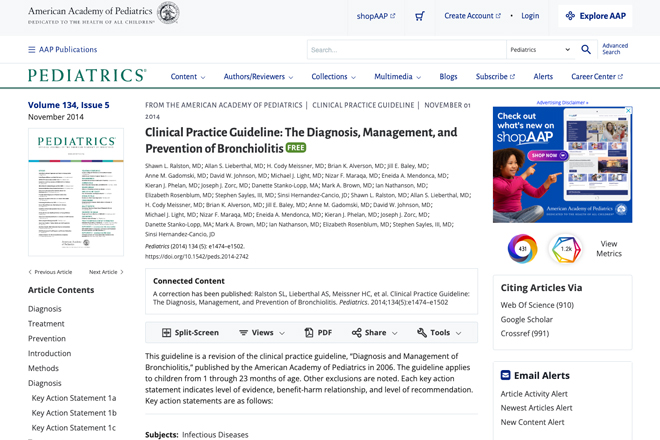Viewport: 660px width, 440px height.
Task: Open Web Of Science (910) citing articles
Action: (537, 305)
